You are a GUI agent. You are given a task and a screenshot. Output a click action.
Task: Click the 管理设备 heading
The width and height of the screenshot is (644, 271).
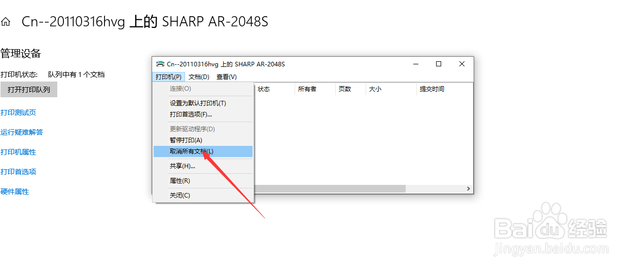click(21, 54)
